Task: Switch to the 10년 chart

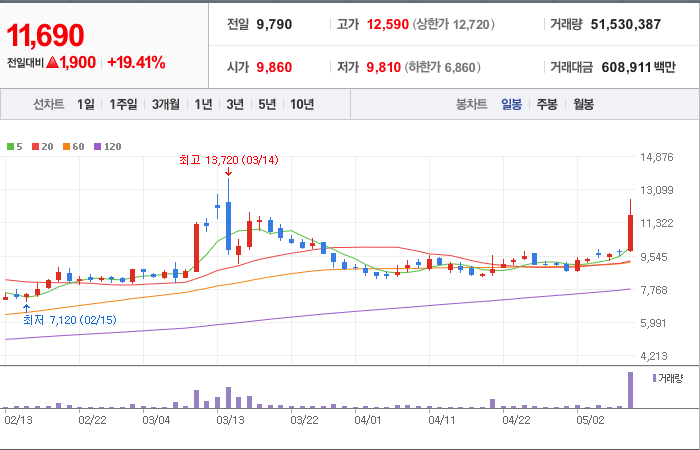Action: coord(302,104)
